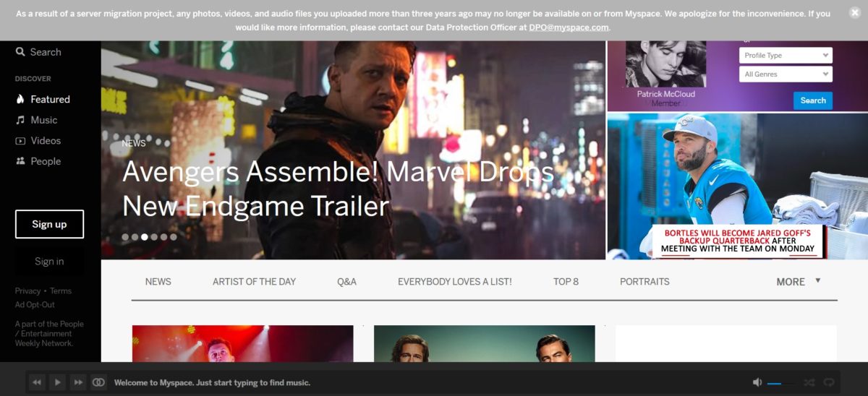Open the Privacy link
The image size is (868, 396).
pyautogui.click(x=27, y=291)
